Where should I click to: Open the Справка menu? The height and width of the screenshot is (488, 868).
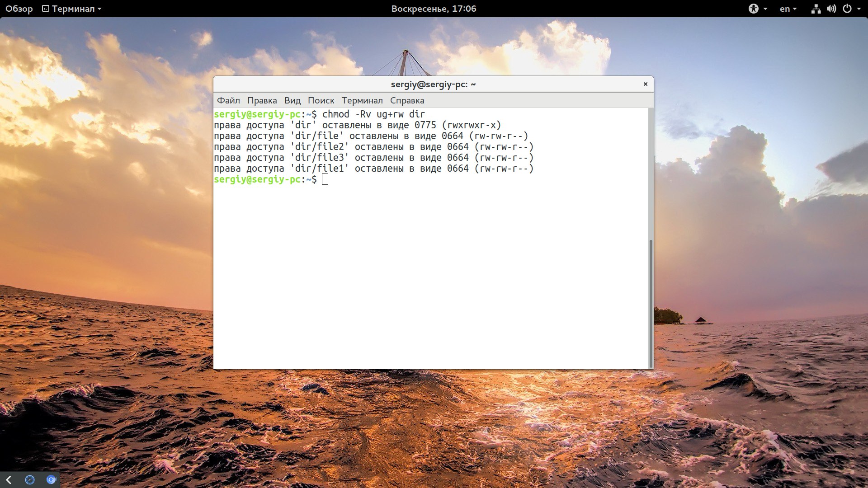coord(407,100)
